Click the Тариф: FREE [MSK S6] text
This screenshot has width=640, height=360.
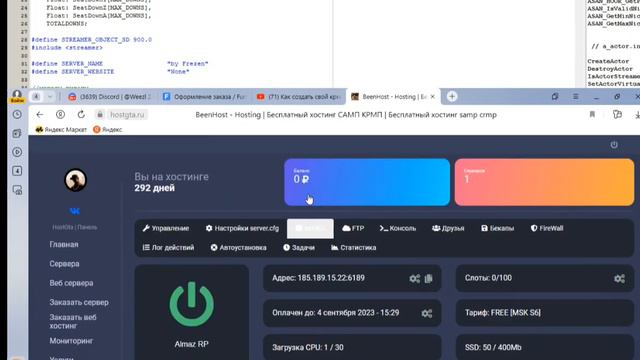click(x=503, y=313)
